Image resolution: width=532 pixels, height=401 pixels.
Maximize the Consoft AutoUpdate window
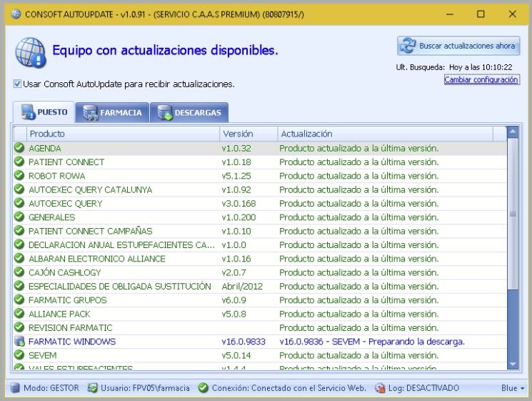(481, 14)
